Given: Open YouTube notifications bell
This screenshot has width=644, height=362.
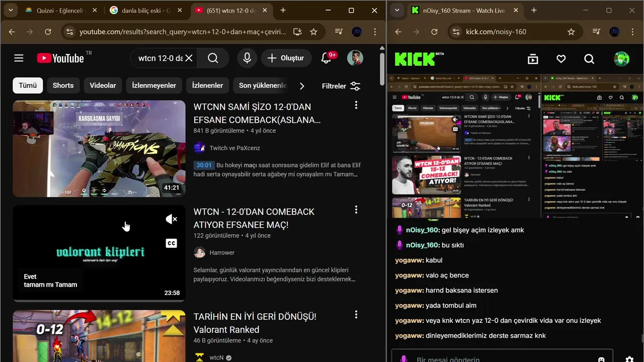Looking at the screenshot, I should coord(326,58).
